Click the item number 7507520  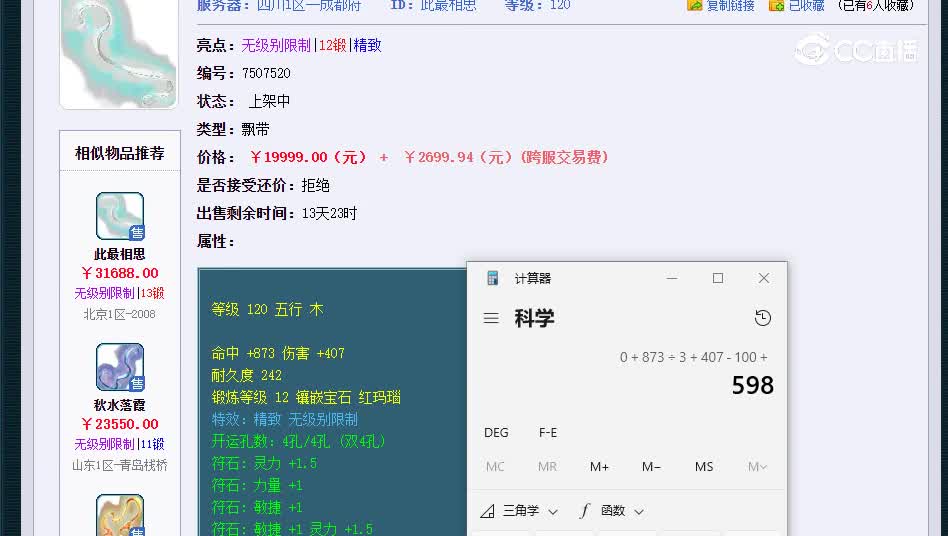click(x=266, y=73)
